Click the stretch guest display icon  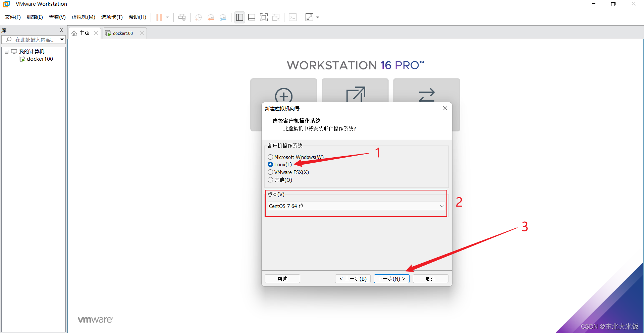[x=309, y=17]
